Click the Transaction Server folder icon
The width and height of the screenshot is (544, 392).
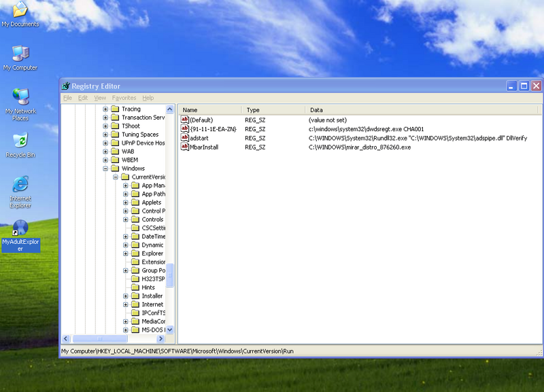pos(115,118)
